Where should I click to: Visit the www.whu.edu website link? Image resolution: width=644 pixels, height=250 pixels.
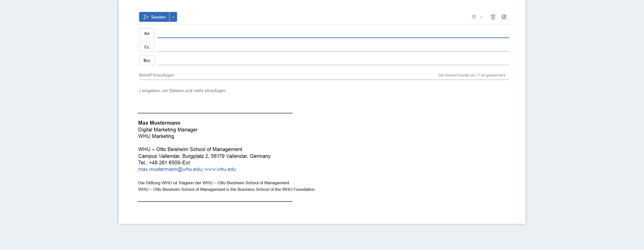pos(220,169)
